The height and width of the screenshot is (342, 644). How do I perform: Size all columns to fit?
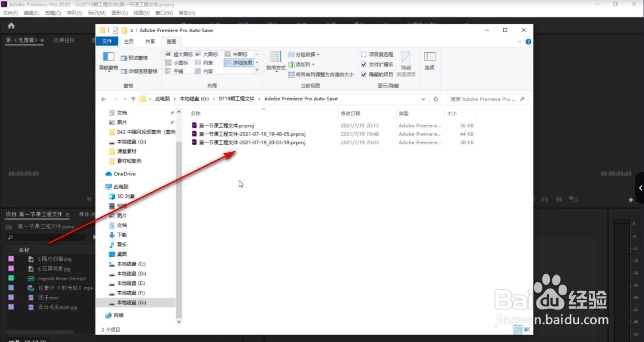pos(321,74)
